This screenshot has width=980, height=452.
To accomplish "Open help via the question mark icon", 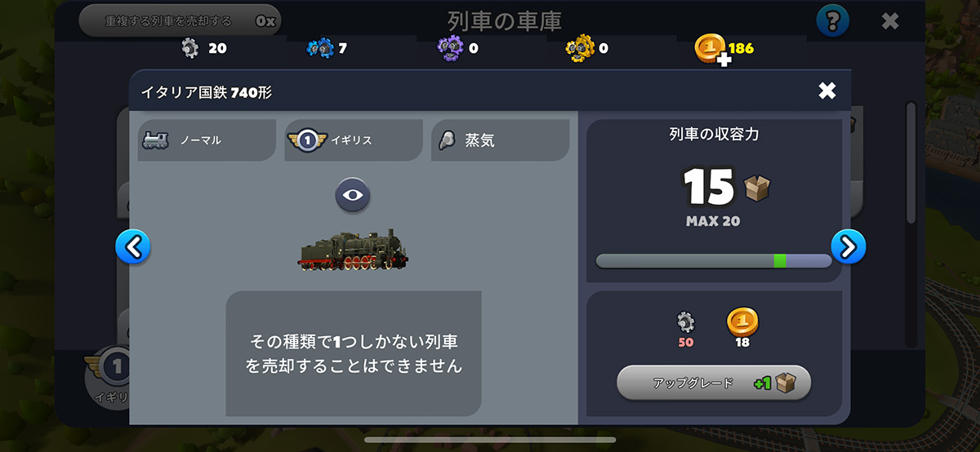I will pos(832,20).
